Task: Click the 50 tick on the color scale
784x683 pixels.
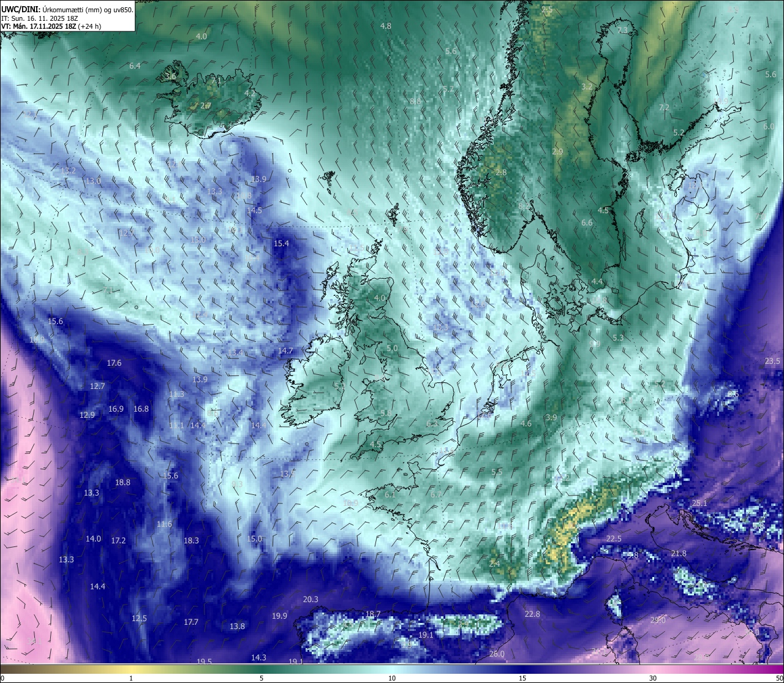Action: pyautogui.click(x=778, y=678)
